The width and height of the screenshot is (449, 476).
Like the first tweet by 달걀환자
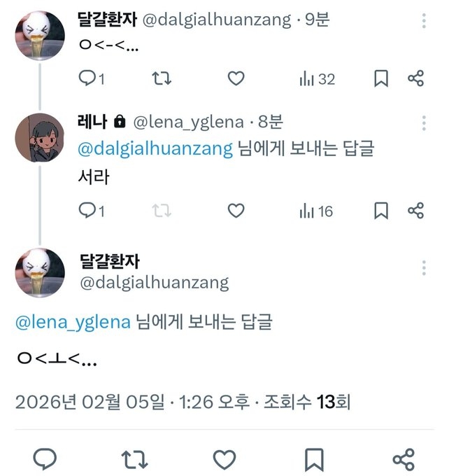click(236, 78)
